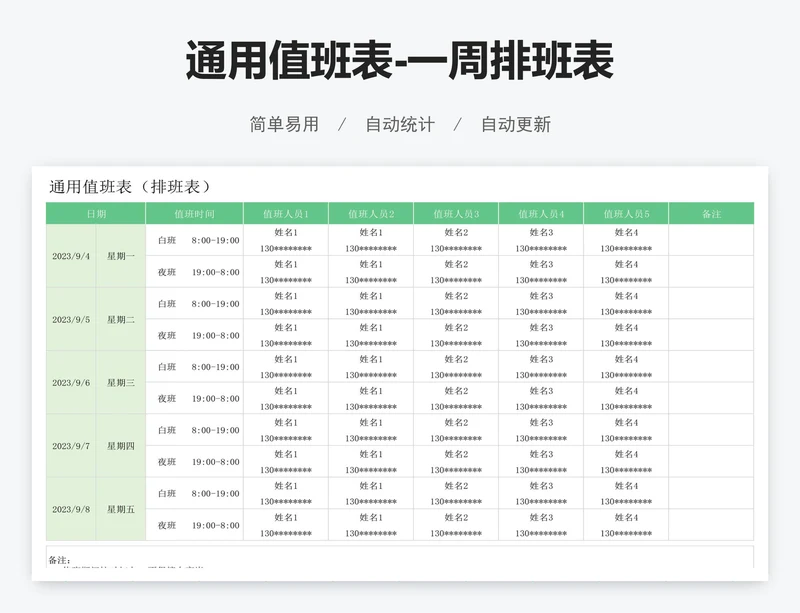The width and height of the screenshot is (800, 613).
Task: Click 姓名3 under 值班人员4, 星期二 白班
Action: pyautogui.click(x=541, y=296)
